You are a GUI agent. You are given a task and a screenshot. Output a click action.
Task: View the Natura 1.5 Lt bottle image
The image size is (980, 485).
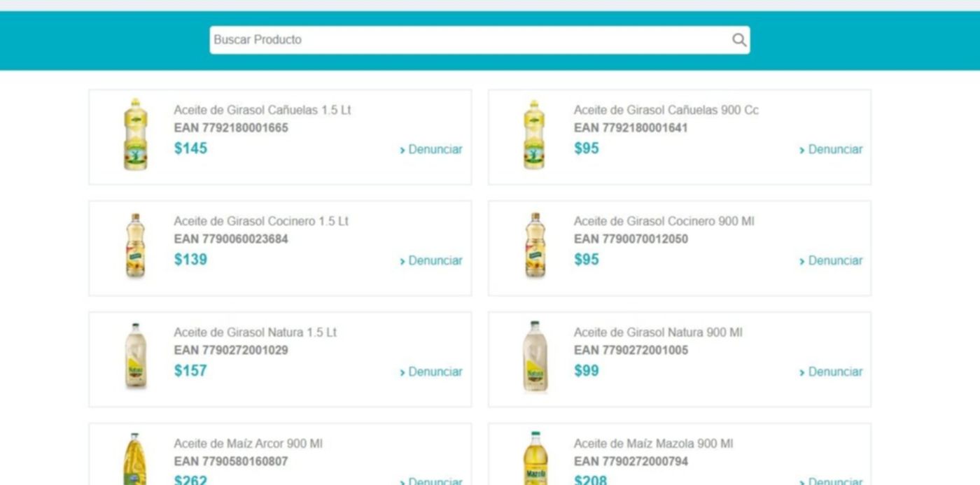[135, 356]
